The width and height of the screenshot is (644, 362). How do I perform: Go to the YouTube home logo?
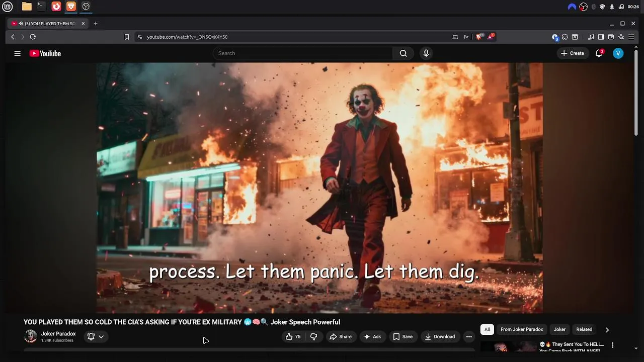[45, 53]
